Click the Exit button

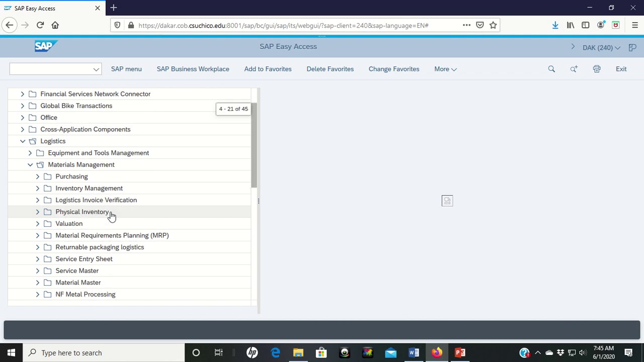[621, 69]
